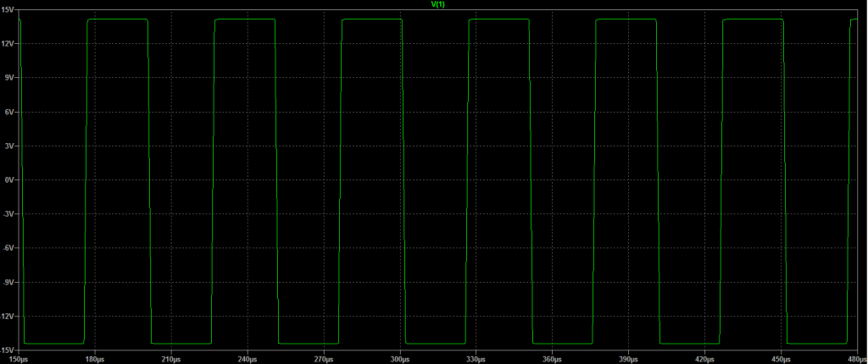The width and height of the screenshot is (868, 364).
Task: Click the 390µs time axis label
Action: click(x=628, y=358)
